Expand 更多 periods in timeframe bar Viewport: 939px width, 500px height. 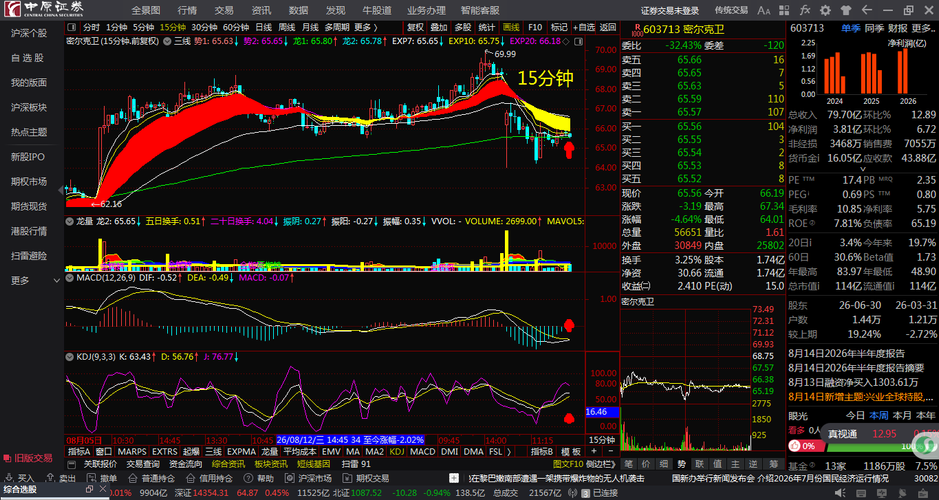(366, 27)
